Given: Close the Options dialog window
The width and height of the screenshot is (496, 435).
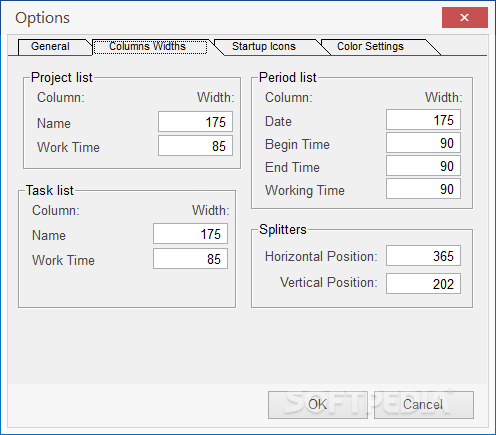Looking at the screenshot, I should coord(465,18).
